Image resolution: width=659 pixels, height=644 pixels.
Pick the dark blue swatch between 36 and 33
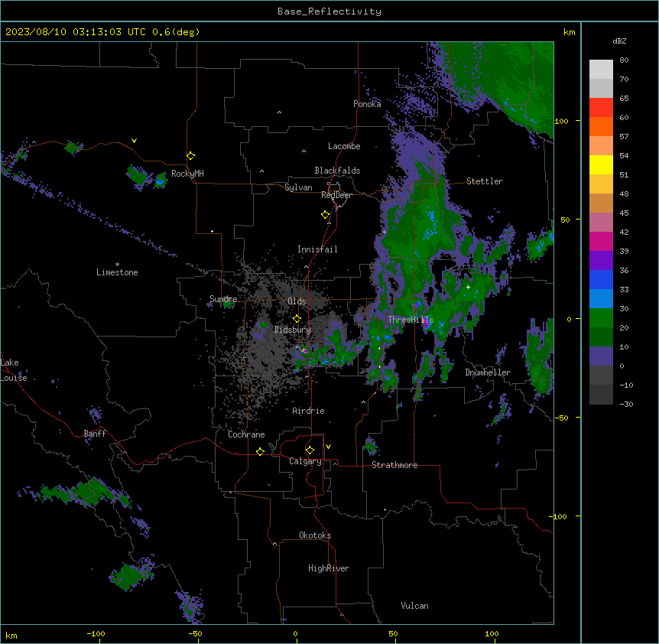[601, 279]
